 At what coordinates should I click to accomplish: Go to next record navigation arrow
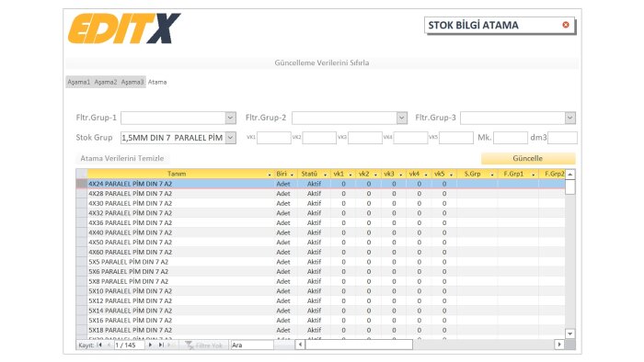pos(150,345)
